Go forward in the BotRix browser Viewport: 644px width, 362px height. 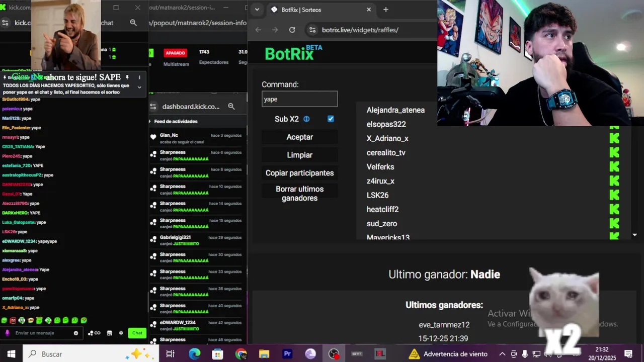pos(275,30)
